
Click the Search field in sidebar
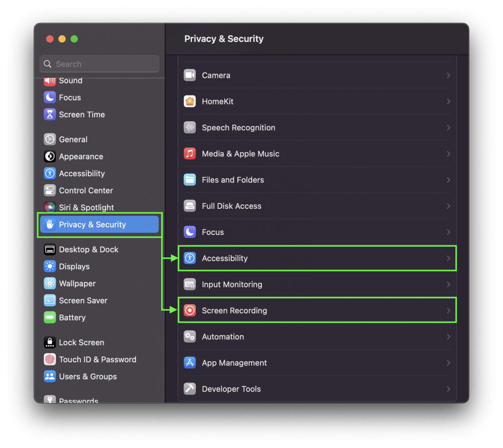99,64
